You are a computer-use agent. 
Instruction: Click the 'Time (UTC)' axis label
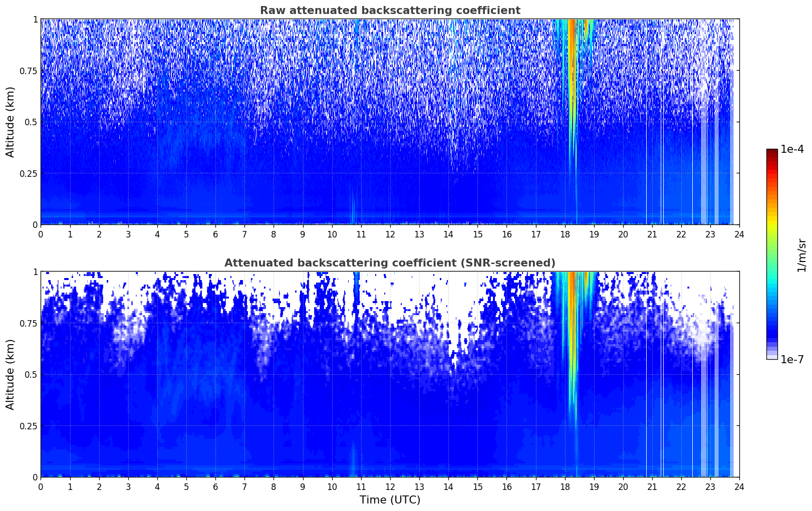[x=390, y=500]
